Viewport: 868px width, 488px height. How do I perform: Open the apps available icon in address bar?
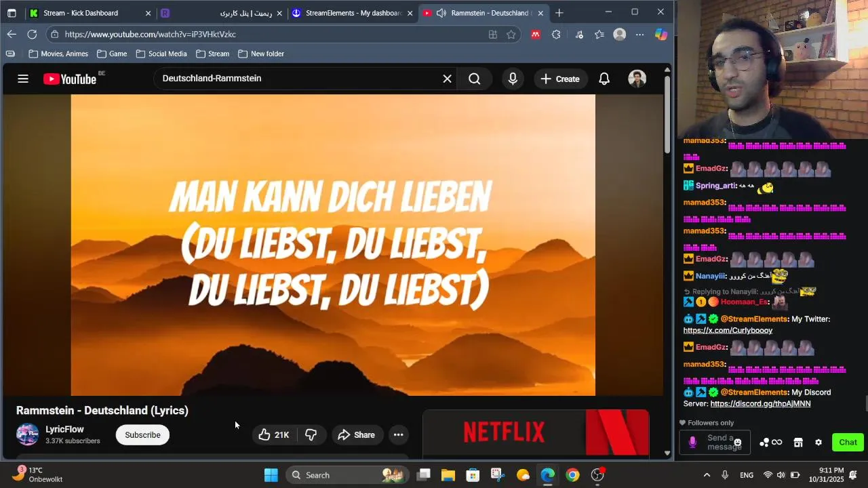point(493,34)
